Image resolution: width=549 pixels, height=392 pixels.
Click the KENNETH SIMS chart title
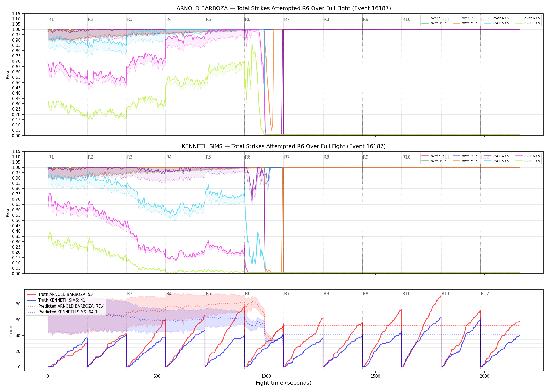284,146
